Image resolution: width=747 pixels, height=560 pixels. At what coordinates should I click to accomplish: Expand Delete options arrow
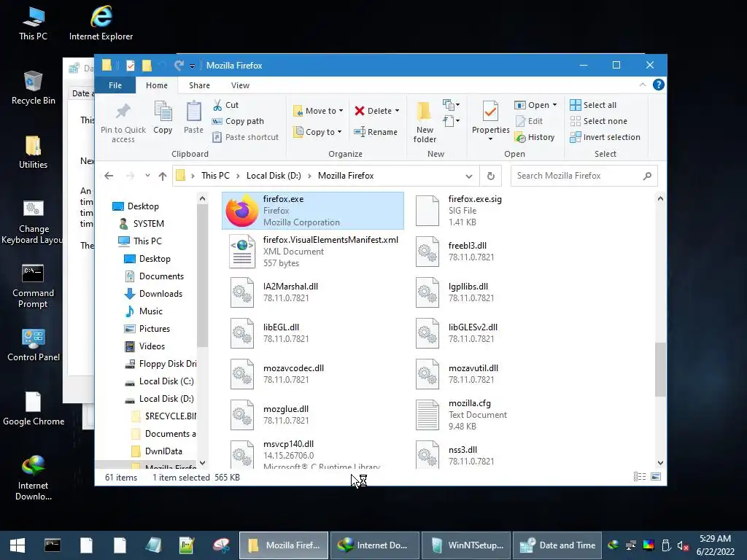coord(397,111)
